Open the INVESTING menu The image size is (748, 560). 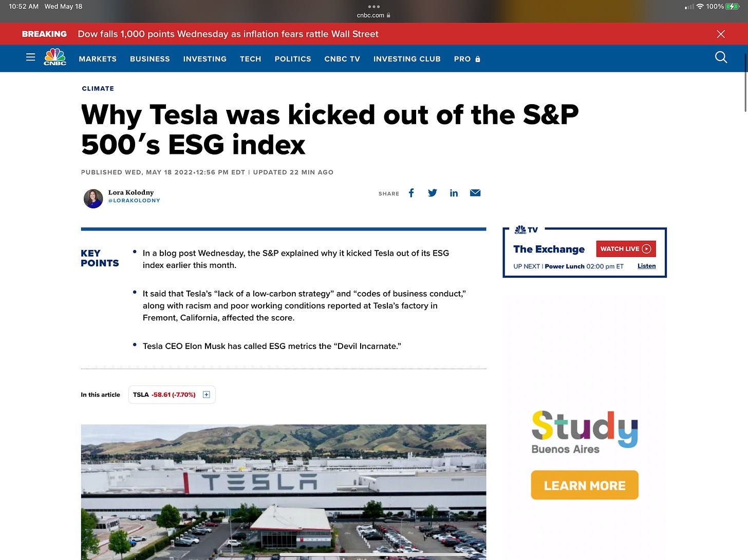(x=205, y=59)
